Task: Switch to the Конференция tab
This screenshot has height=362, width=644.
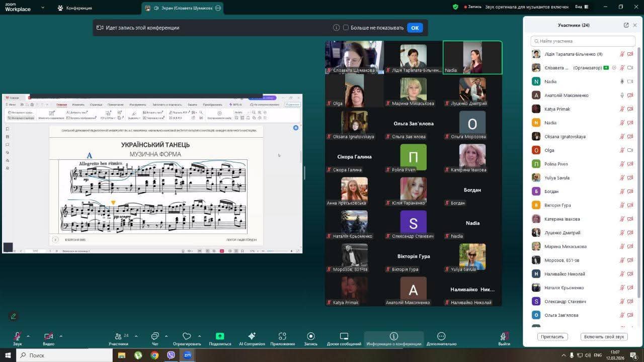Action: [74, 8]
